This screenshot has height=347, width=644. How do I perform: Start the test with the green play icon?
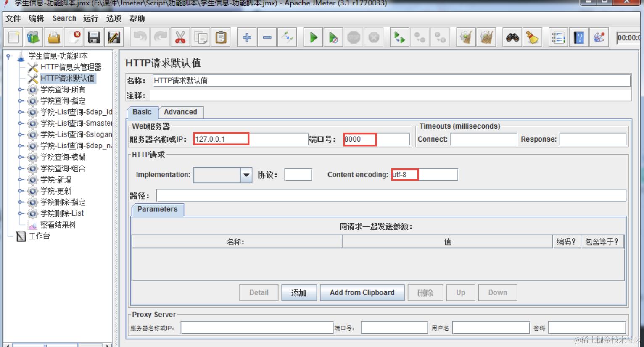[313, 37]
